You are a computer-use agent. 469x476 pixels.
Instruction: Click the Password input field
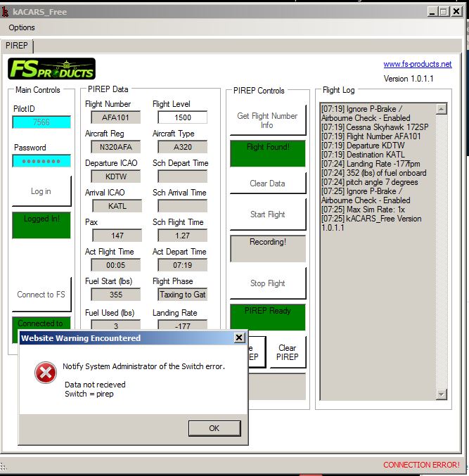pyautogui.click(x=41, y=161)
